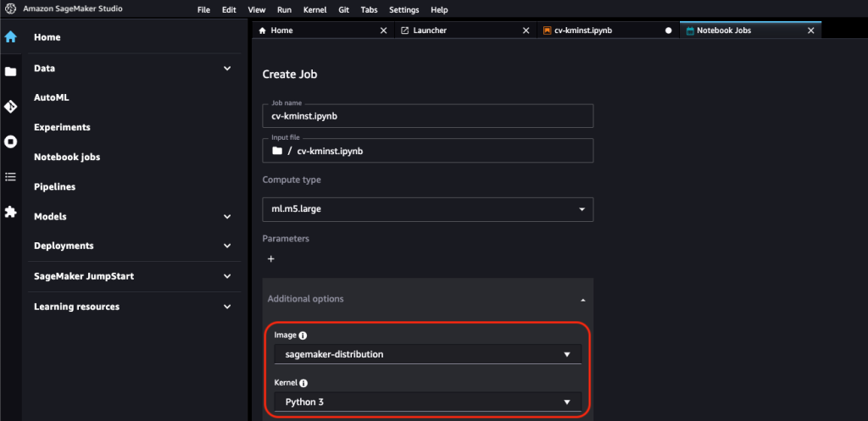Screen dimensions: 868x421
Task: Click the Compute type label
Action: [x=292, y=180]
